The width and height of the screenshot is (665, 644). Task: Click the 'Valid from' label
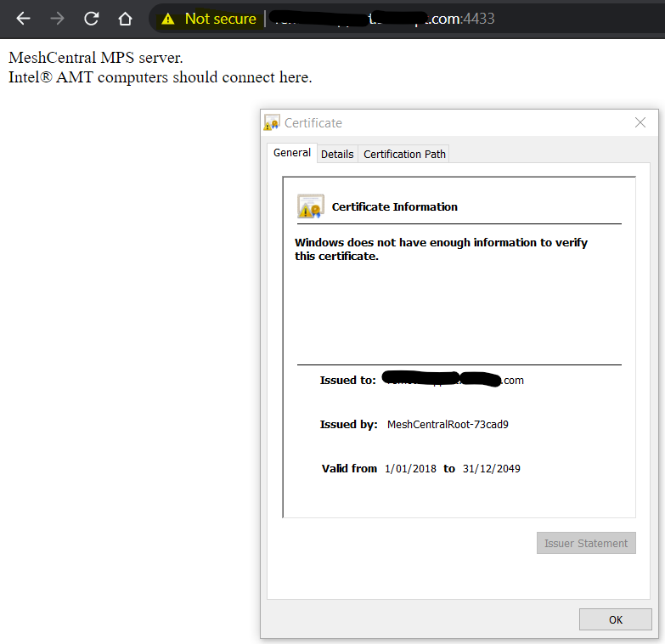tap(349, 468)
